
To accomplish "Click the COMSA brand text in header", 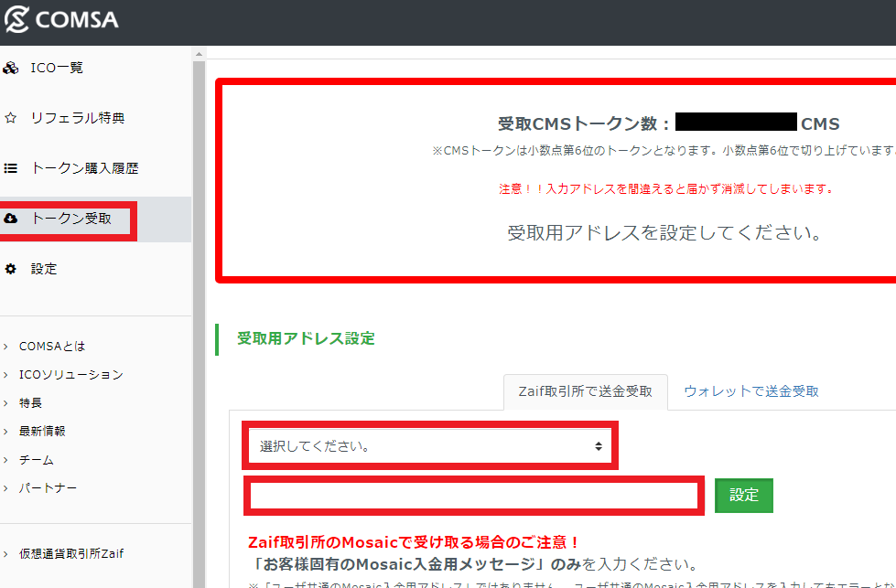I will pos(77,20).
